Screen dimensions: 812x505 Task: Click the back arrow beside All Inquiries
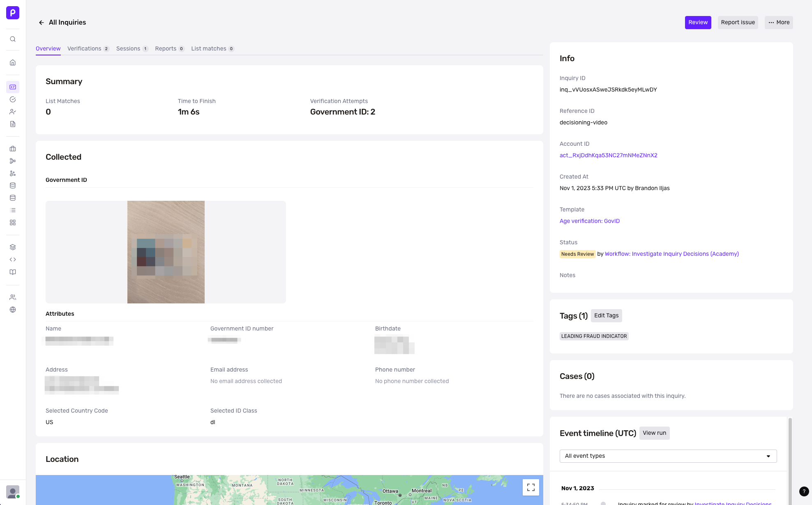click(41, 23)
